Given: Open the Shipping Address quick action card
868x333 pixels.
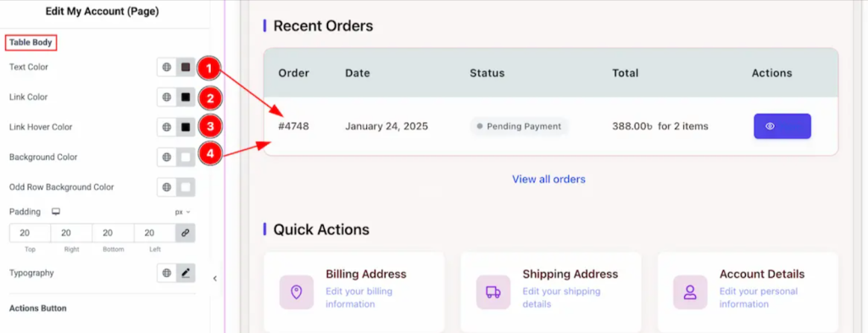Looking at the screenshot, I should (x=551, y=292).
